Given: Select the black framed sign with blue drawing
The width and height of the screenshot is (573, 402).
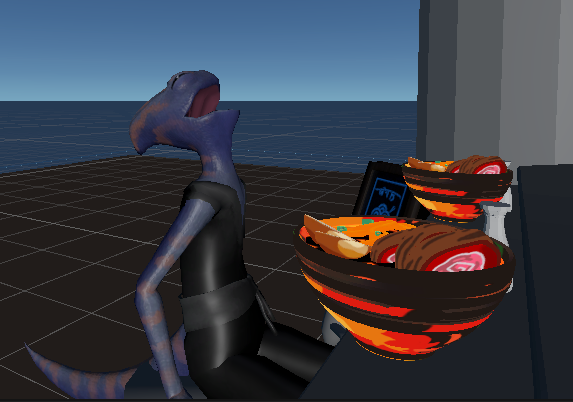Looking at the screenshot, I should click(387, 192).
